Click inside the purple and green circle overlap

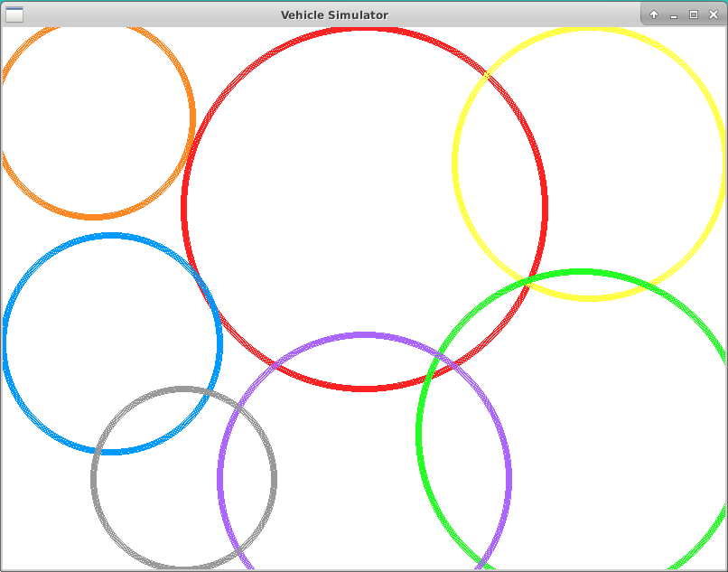[x=464, y=452]
